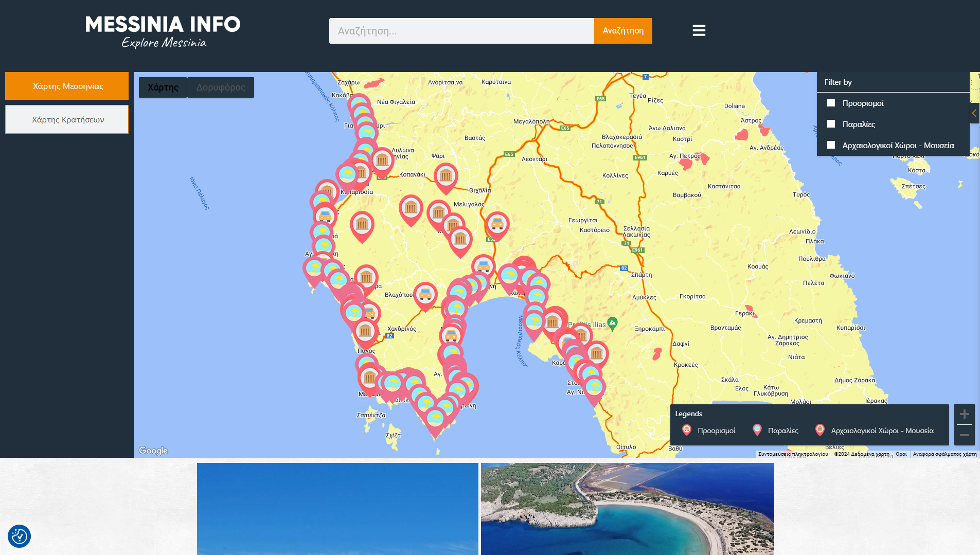Select the Χάρτης map view
Screen dimensions: 980x555
point(163,87)
